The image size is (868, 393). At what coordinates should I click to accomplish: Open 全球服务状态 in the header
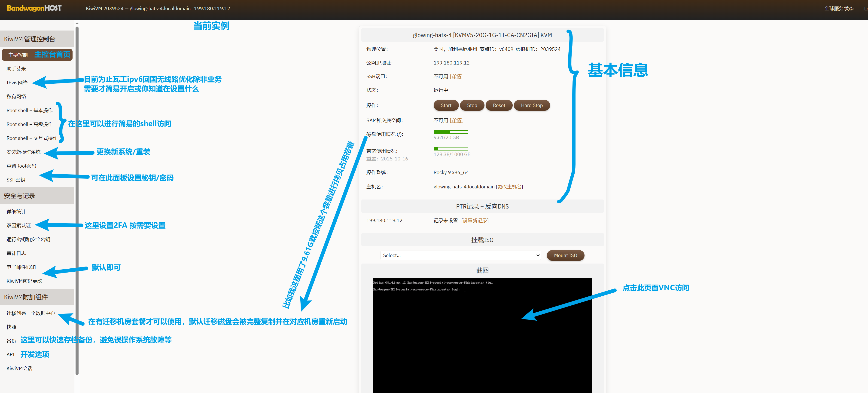pos(839,8)
